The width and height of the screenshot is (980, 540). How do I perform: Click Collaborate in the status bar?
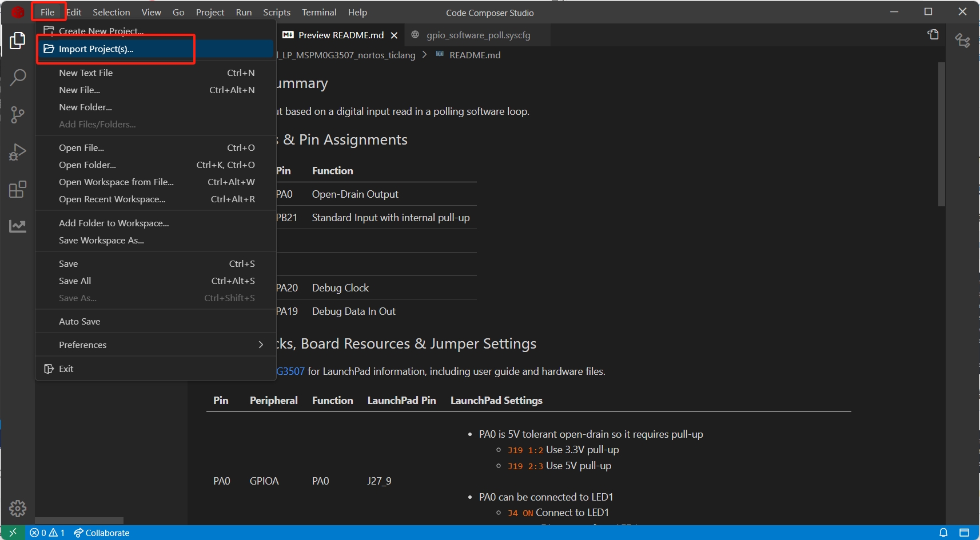tap(102, 533)
